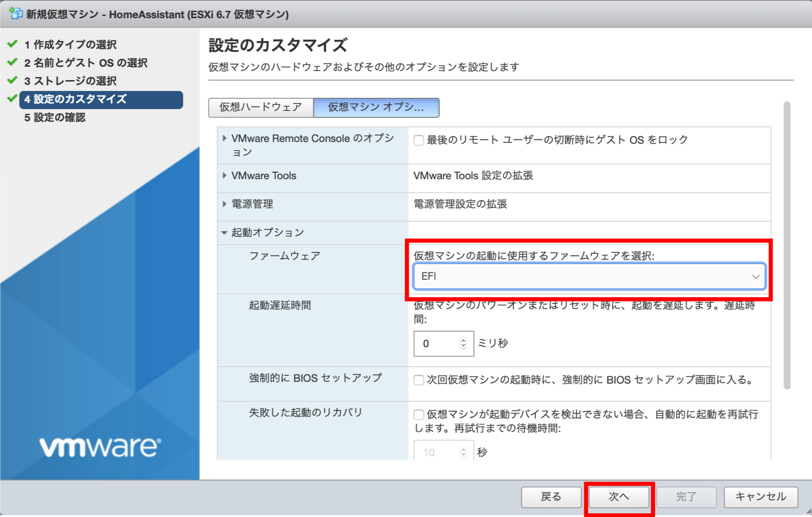
Task: Expand VMware Remote Console options
Action: [225, 138]
